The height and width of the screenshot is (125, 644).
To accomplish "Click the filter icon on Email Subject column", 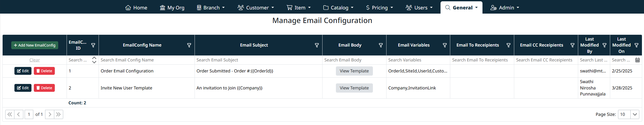I will click(317, 45).
